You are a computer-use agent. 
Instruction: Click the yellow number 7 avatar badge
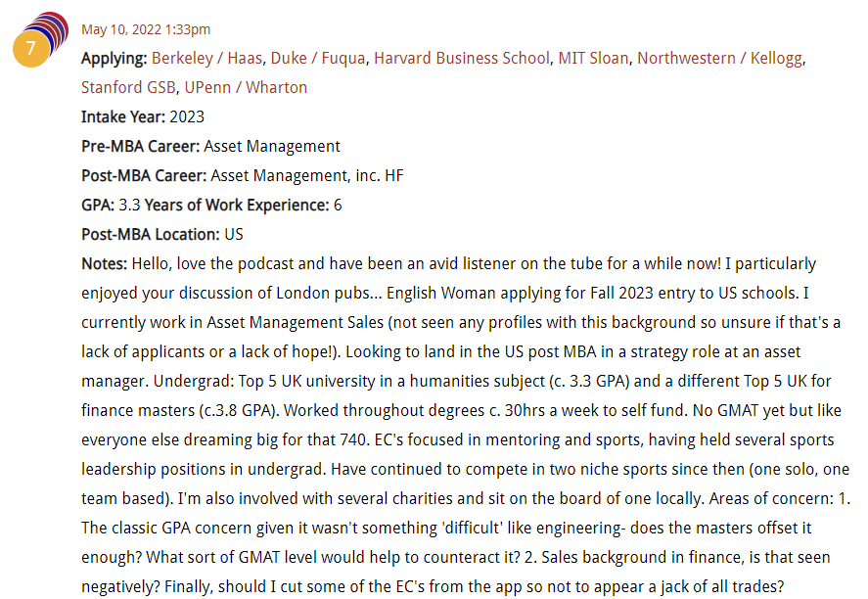[30, 48]
